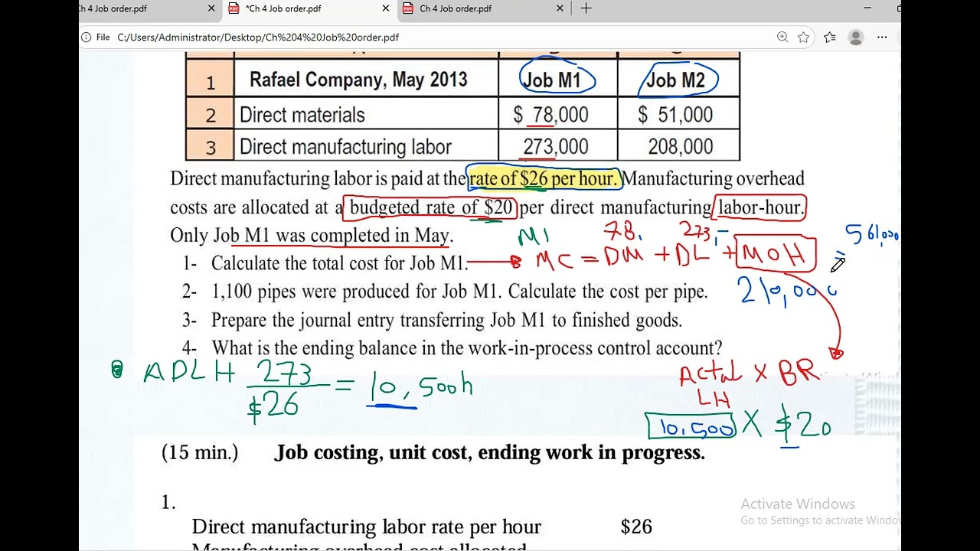Click the '$ 51,000' cell

[675, 115]
